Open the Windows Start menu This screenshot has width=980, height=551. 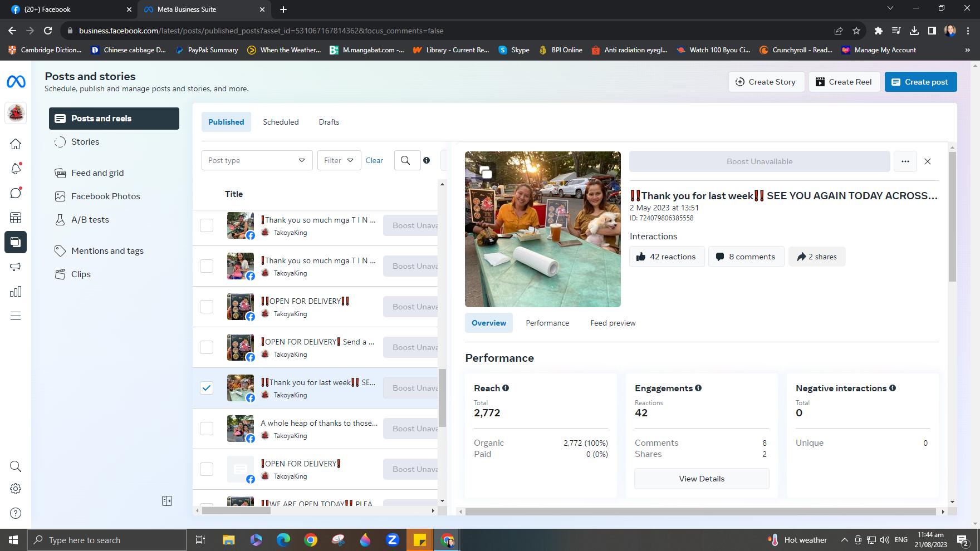click(x=13, y=540)
